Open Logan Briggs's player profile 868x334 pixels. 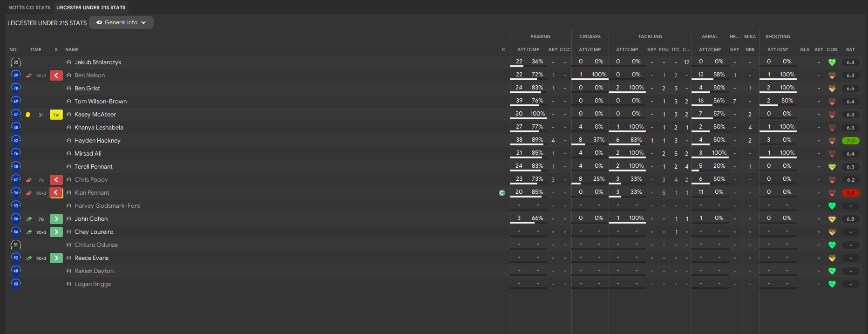click(x=93, y=284)
